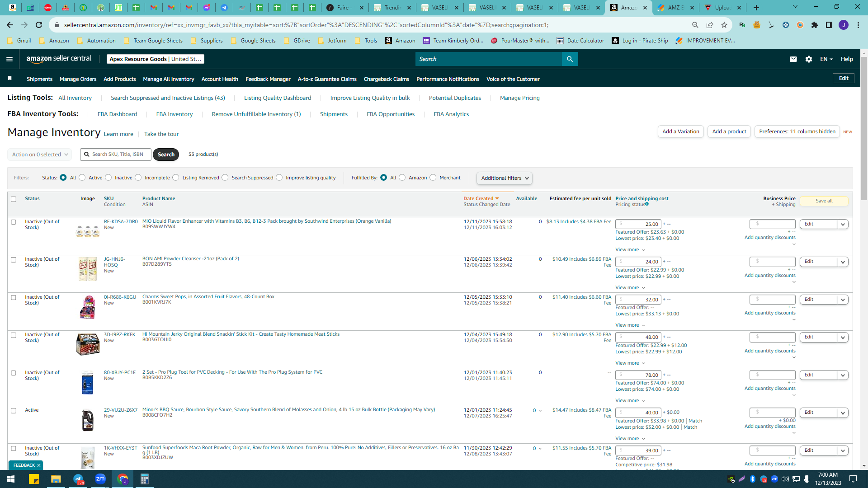Open Preferences: 11 columns hidden
The height and width of the screenshot is (488, 868).
[x=797, y=131]
